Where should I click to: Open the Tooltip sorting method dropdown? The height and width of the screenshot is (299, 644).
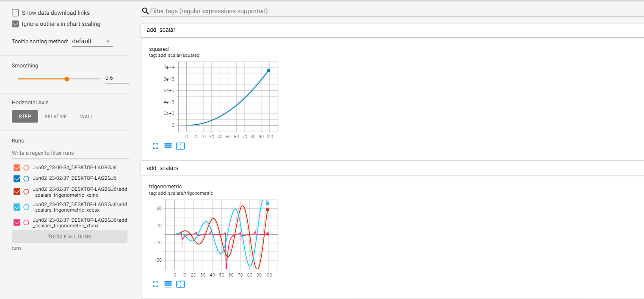pos(92,42)
